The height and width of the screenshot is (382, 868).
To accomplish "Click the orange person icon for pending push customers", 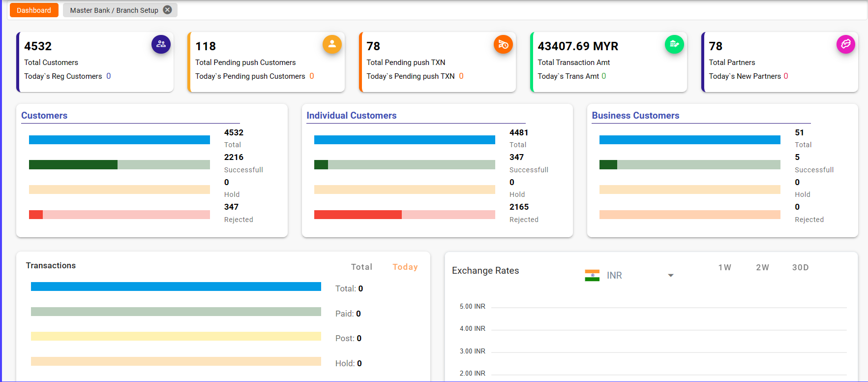I will coord(332,44).
